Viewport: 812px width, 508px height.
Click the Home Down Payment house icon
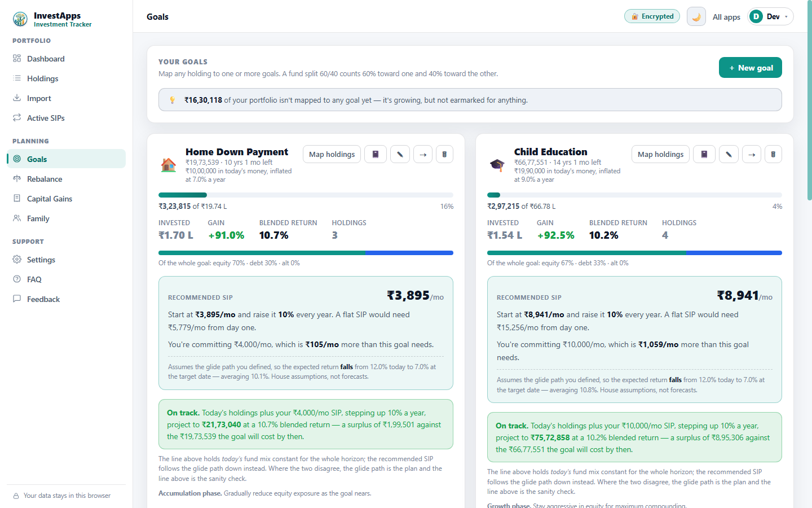169,165
